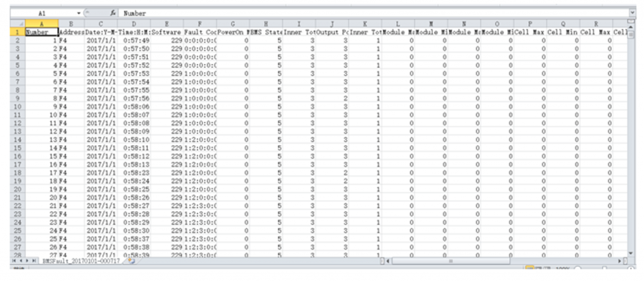The width and height of the screenshot is (644, 282).
Task: Click the PowerOn header cell
Action: (233, 31)
